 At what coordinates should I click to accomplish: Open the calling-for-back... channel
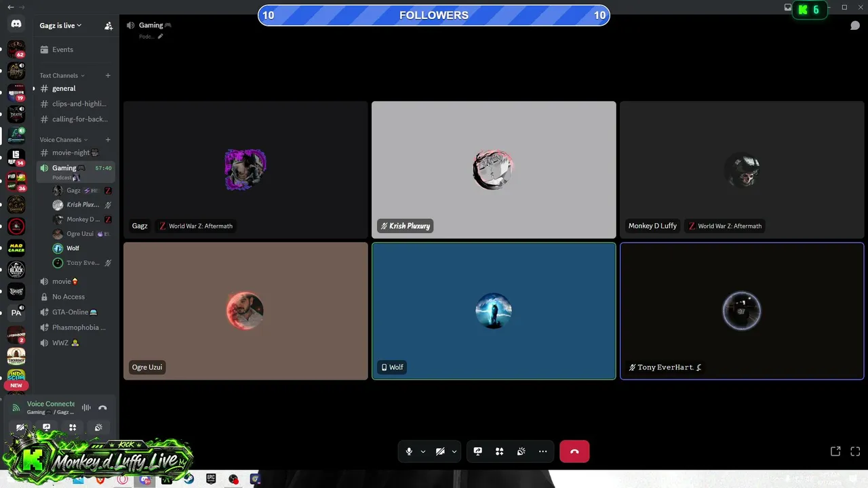[75, 119]
